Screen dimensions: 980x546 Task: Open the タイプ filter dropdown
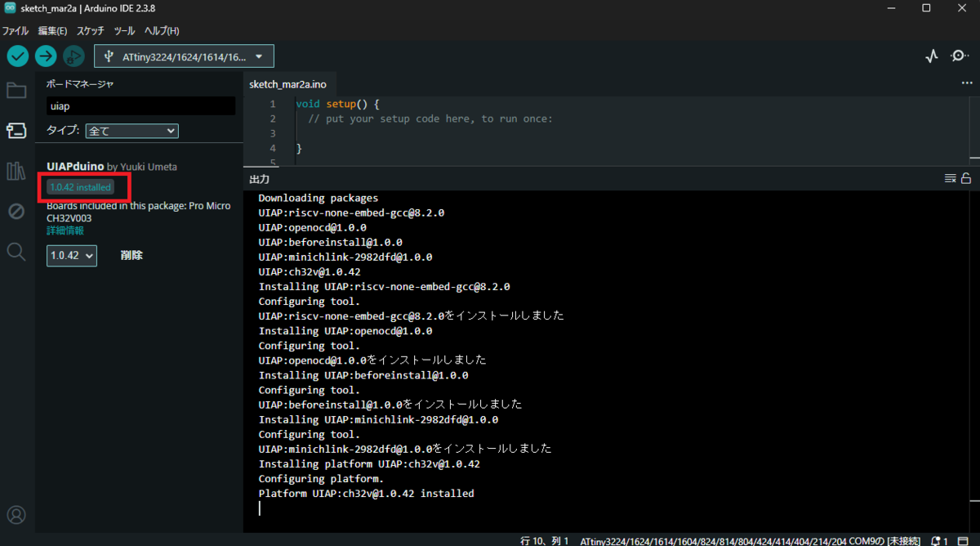pos(132,131)
